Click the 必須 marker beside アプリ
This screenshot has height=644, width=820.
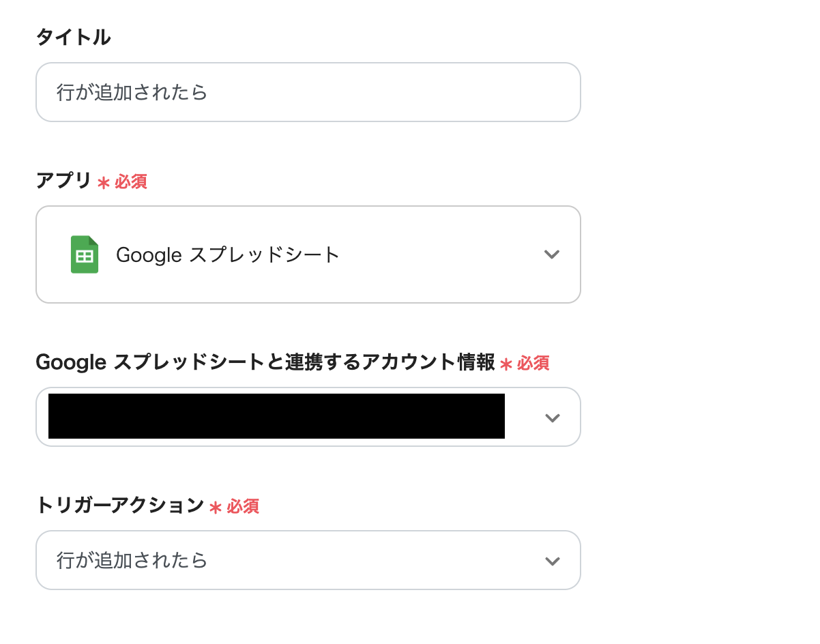pyautogui.click(x=131, y=182)
